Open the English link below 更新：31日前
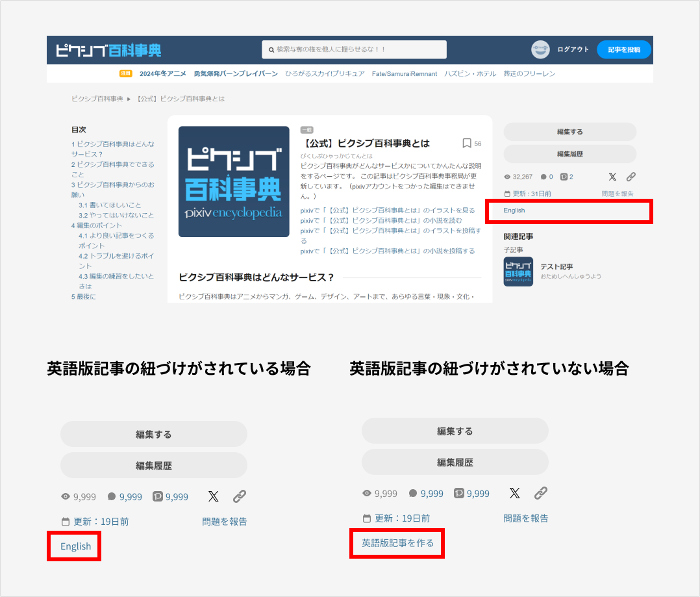Viewport: 700px width, 597px height. coord(514,210)
